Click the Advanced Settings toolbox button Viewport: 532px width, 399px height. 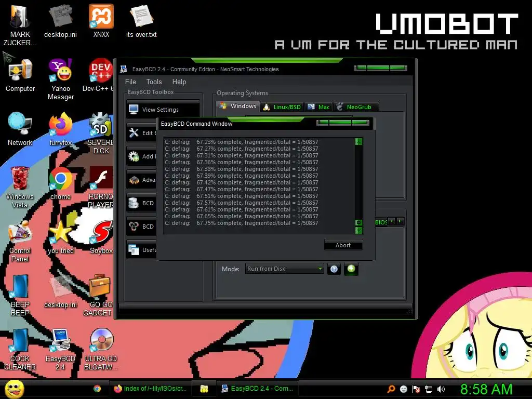(142, 180)
